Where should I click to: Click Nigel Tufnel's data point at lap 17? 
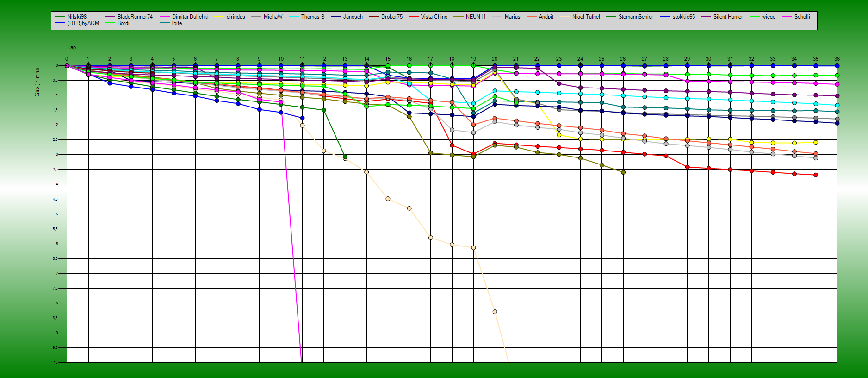431,238
